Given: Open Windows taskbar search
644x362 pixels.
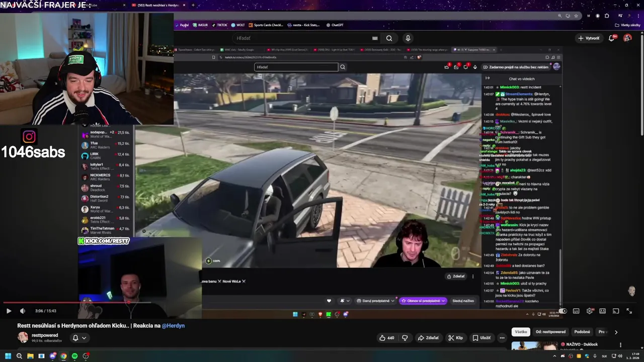Looking at the screenshot, I should pyautogui.click(x=19, y=356).
